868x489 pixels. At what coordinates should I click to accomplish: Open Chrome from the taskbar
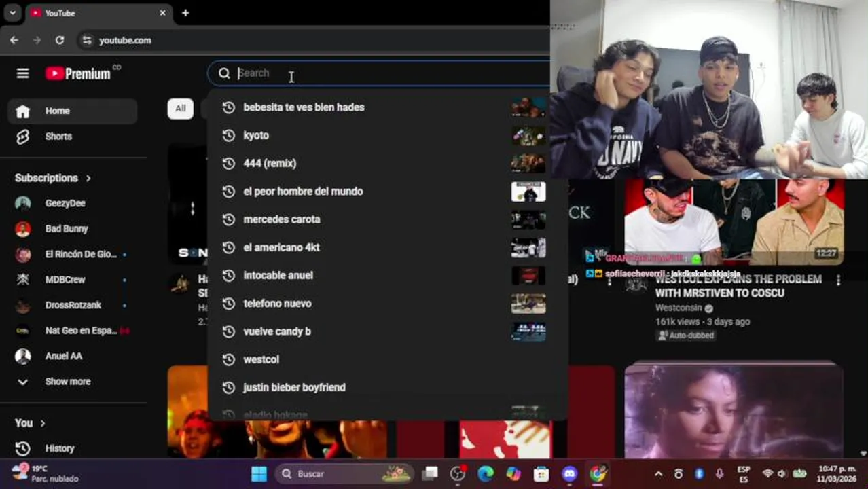pyautogui.click(x=598, y=474)
